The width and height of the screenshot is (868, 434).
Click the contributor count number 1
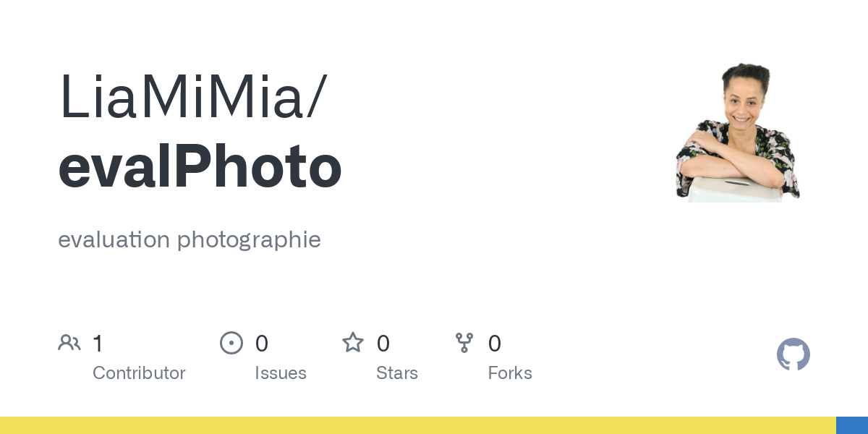pyautogui.click(x=98, y=344)
